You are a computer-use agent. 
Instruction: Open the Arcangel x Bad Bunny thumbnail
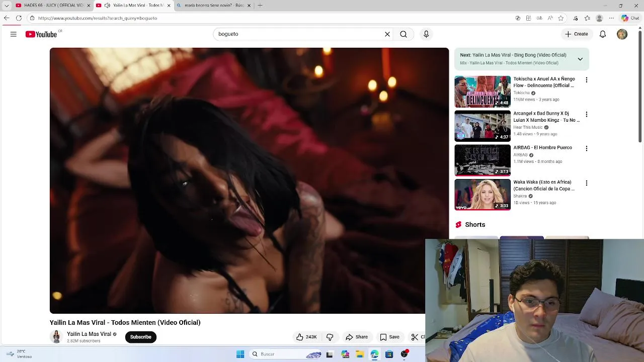click(x=482, y=126)
